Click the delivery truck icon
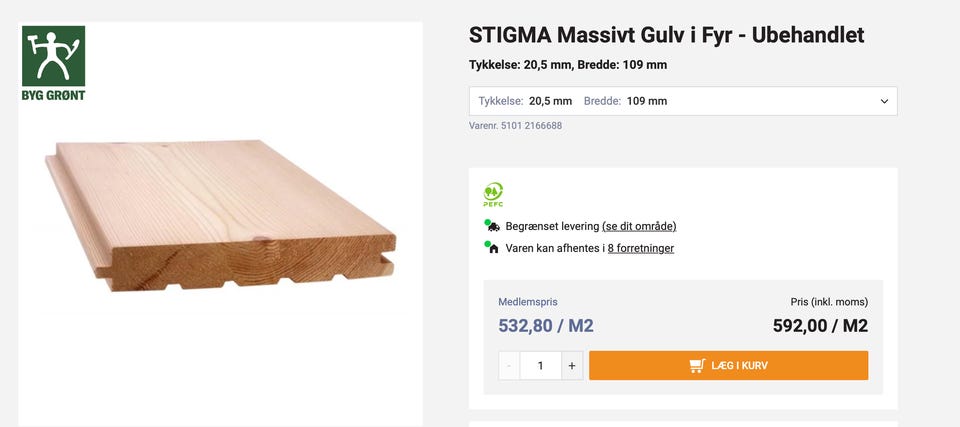This screenshot has width=960, height=427. [493, 227]
